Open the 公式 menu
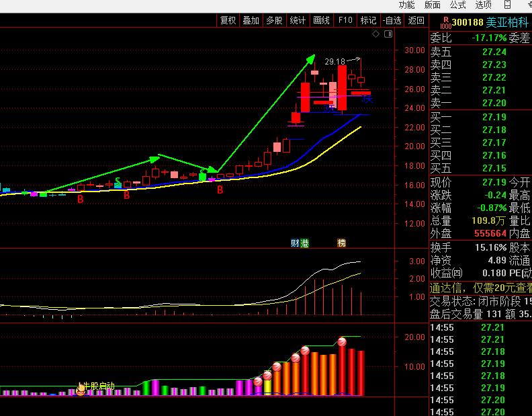 (x=457, y=5)
